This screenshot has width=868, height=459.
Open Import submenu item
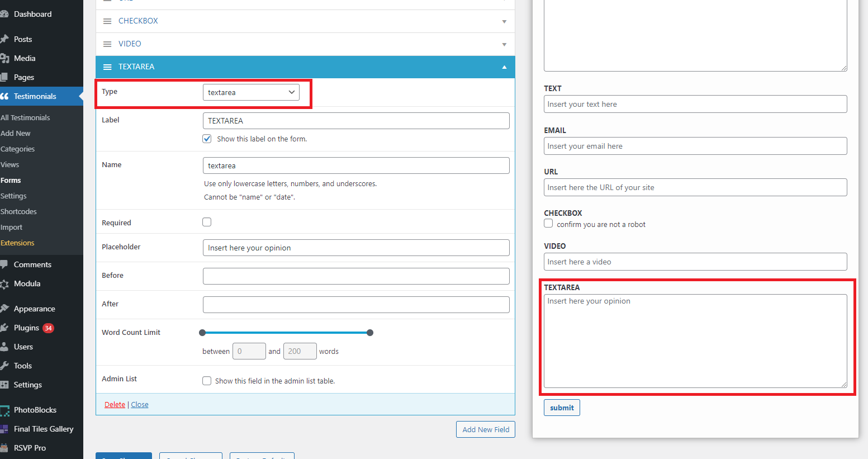tap(12, 227)
